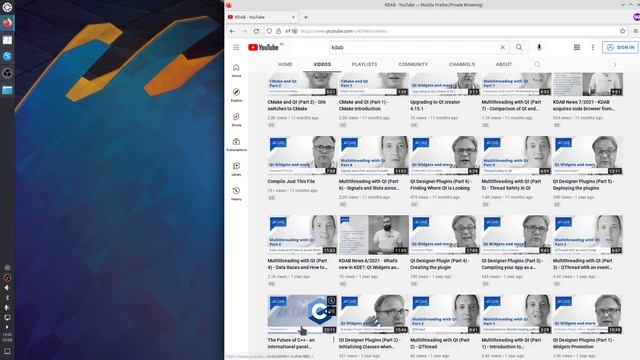The width and height of the screenshot is (640, 360).
Task: Open file manager from the panel
Action: 7,90
